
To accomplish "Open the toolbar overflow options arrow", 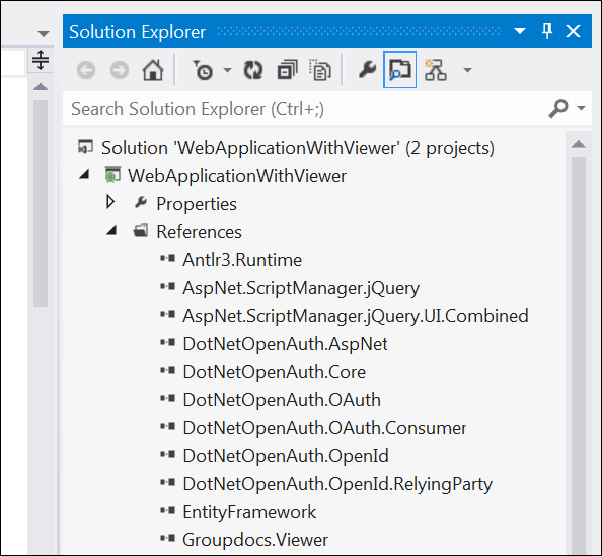I will [x=467, y=70].
